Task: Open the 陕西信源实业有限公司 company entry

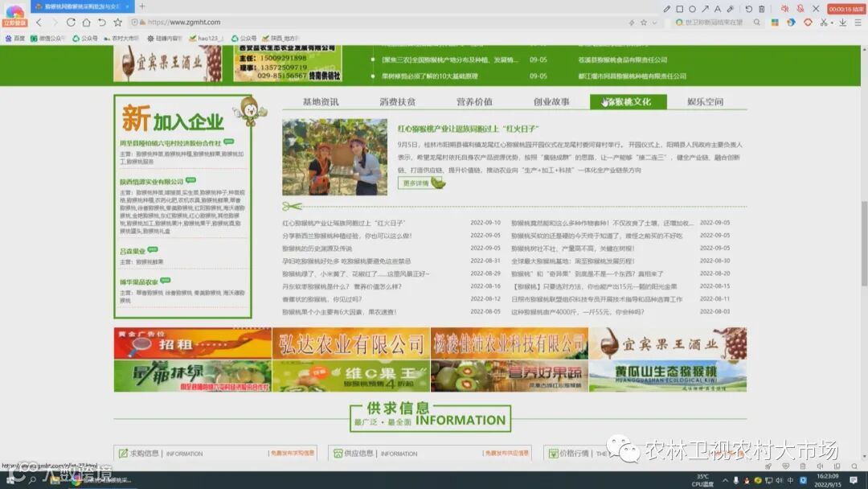Action: (x=151, y=181)
